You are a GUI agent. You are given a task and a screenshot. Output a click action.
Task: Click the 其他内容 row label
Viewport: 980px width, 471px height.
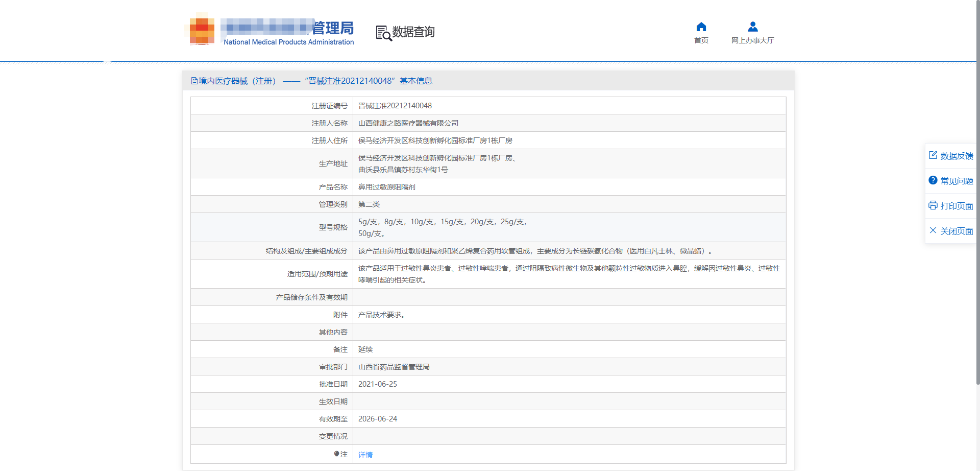tap(333, 332)
